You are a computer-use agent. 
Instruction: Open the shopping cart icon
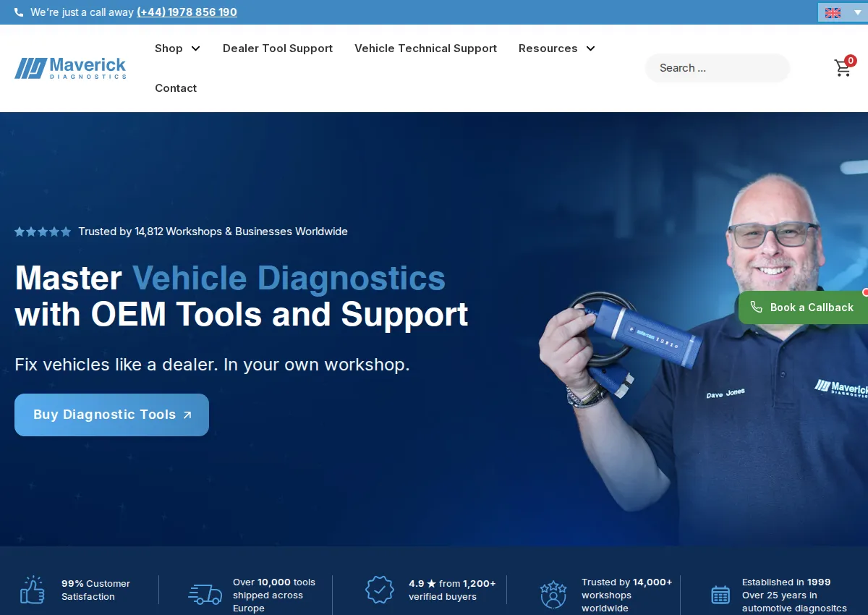point(842,69)
